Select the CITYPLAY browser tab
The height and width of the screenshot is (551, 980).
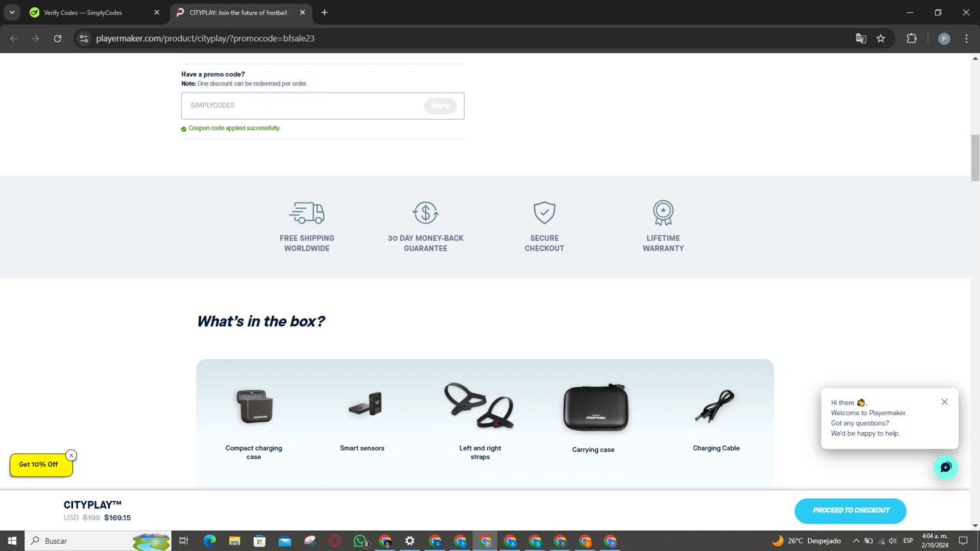[240, 12]
